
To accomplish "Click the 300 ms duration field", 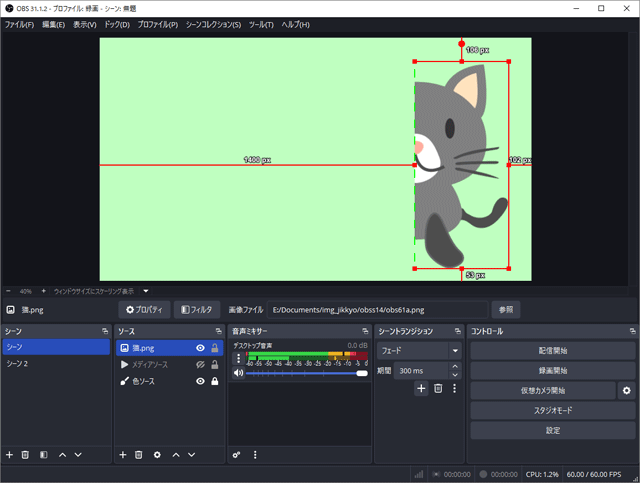I will [421, 371].
